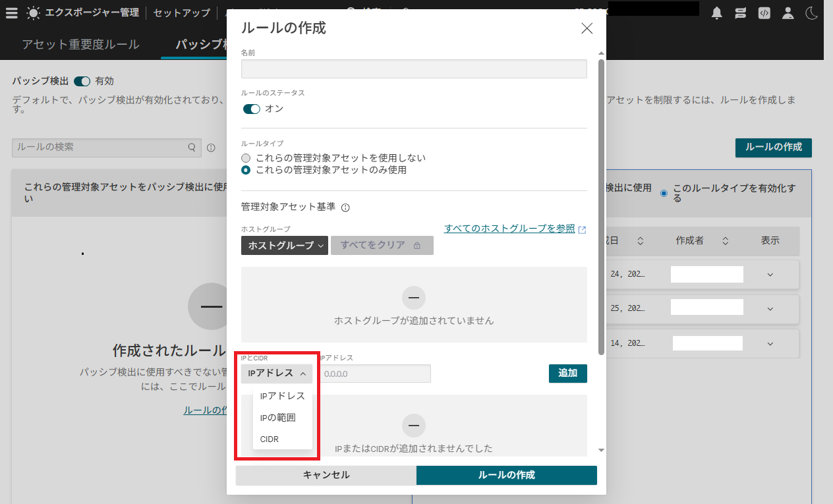Switch dark mode with the moon icon
The width and height of the screenshot is (833, 504).
coord(811,12)
